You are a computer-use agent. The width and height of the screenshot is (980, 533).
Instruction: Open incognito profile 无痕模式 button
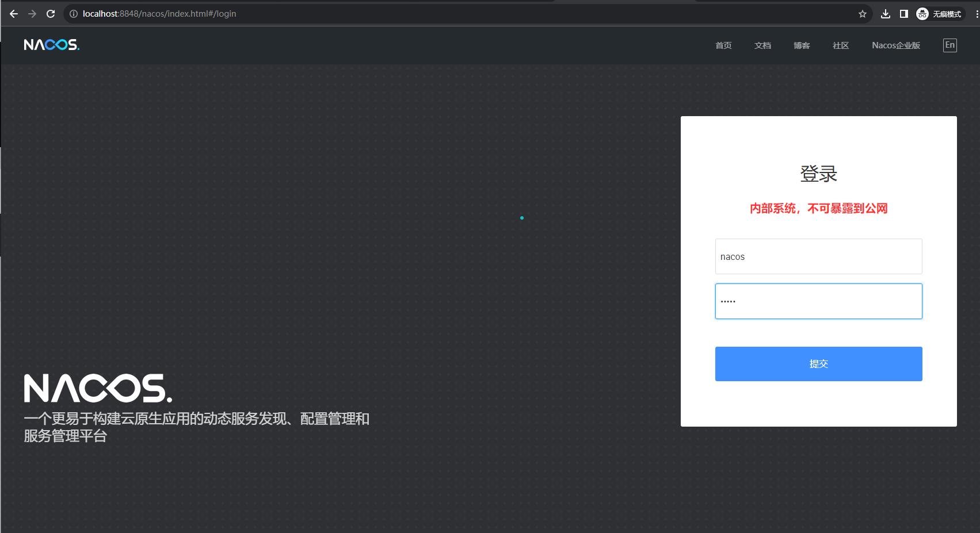tap(939, 14)
